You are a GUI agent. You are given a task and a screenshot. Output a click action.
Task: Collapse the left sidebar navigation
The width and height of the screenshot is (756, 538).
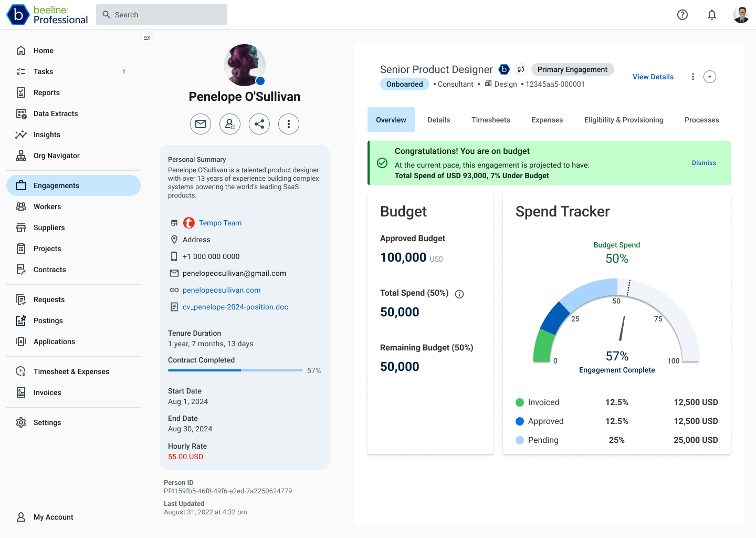[147, 38]
